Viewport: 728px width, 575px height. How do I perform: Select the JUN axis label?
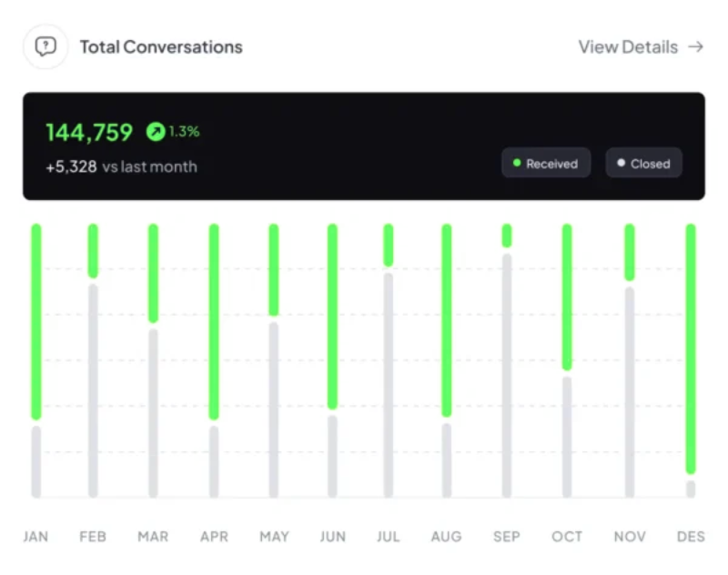[x=333, y=537]
